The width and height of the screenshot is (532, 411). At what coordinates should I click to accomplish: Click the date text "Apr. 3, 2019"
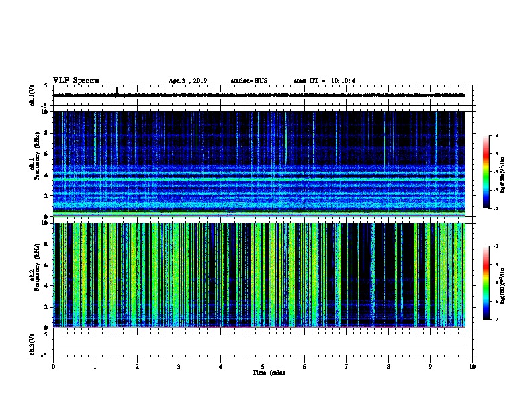tap(187, 81)
